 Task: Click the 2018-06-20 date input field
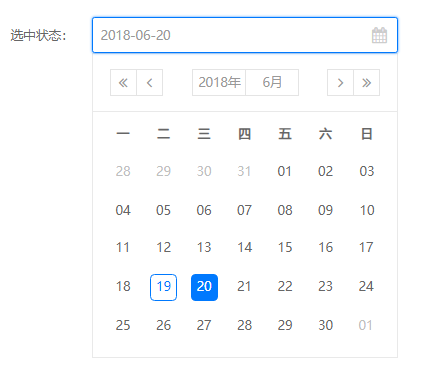click(x=245, y=35)
